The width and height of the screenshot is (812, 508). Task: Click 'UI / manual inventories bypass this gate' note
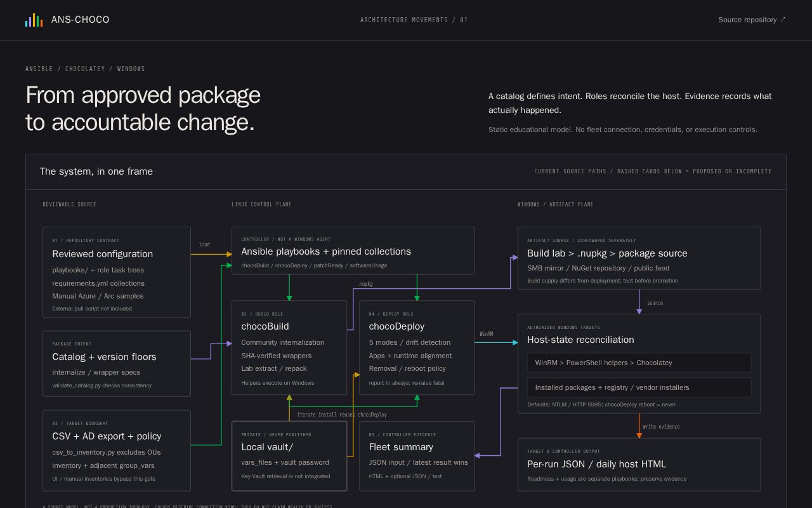click(x=103, y=479)
